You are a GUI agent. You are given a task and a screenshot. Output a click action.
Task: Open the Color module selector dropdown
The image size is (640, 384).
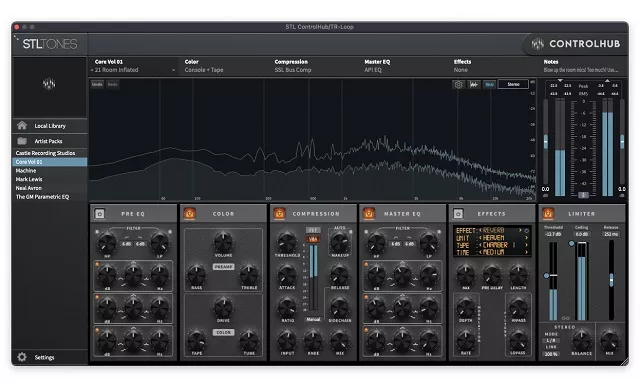pyautogui.click(x=223, y=66)
